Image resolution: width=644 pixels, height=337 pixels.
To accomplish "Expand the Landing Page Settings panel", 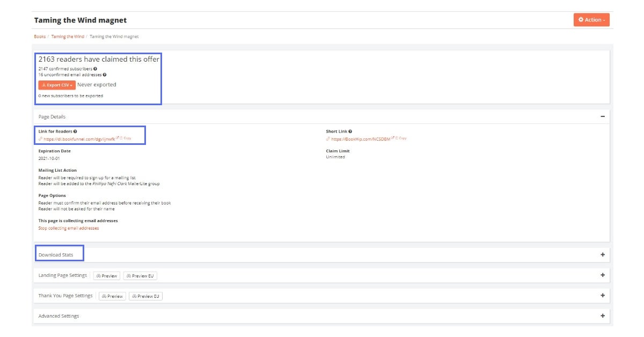I will (602, 275).
